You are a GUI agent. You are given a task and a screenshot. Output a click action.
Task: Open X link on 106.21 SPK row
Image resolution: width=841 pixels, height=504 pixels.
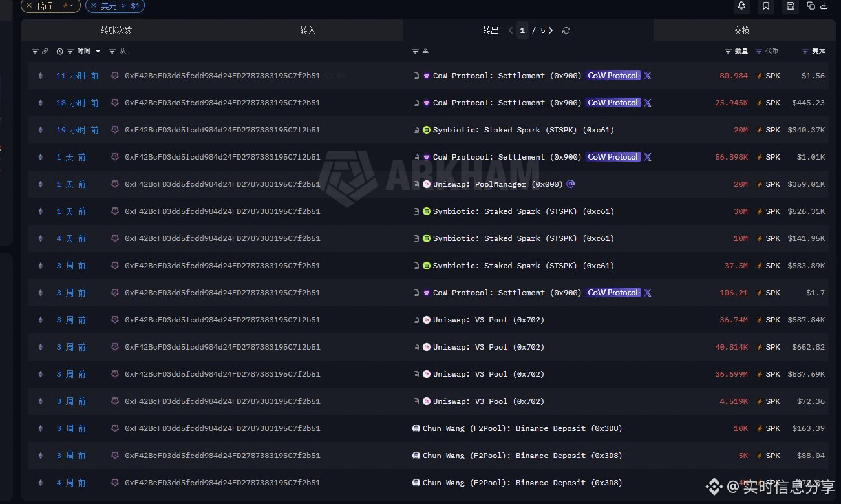pos(648,293)
